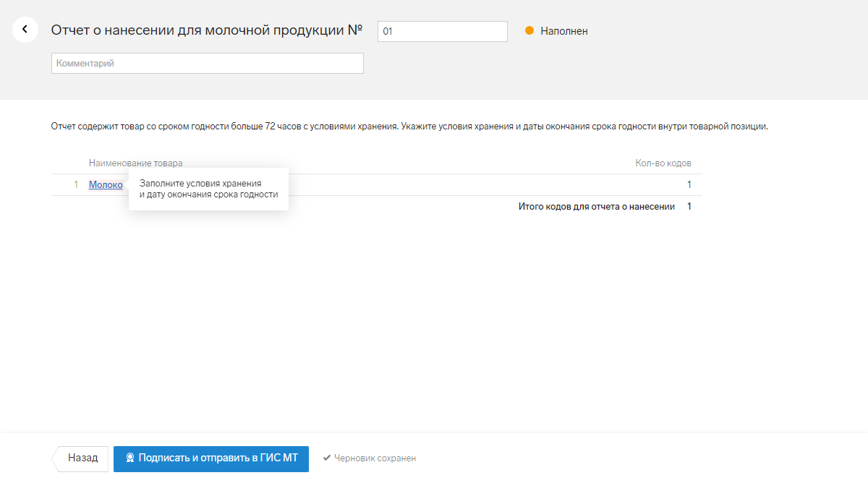Click the notice about 72-hour shelf life
This screenshot has width=868, height=483.
point(409,127)
